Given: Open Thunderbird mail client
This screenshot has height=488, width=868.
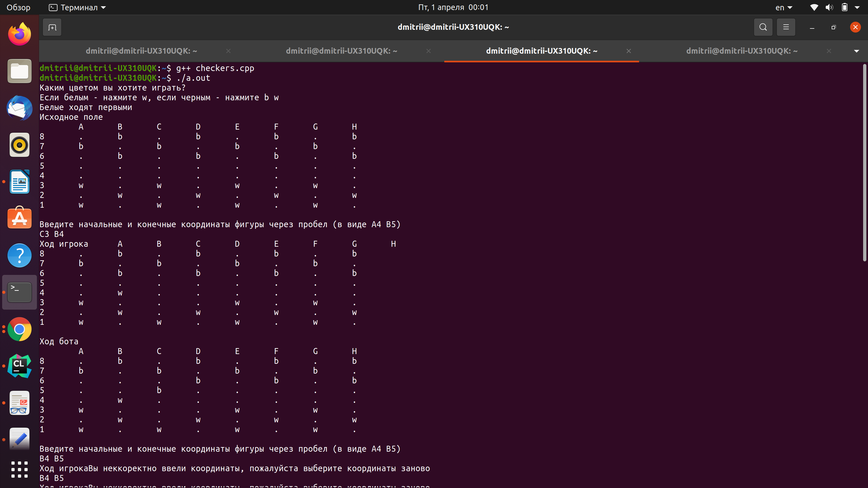Looking at the screenshot, I should (19, 108).
